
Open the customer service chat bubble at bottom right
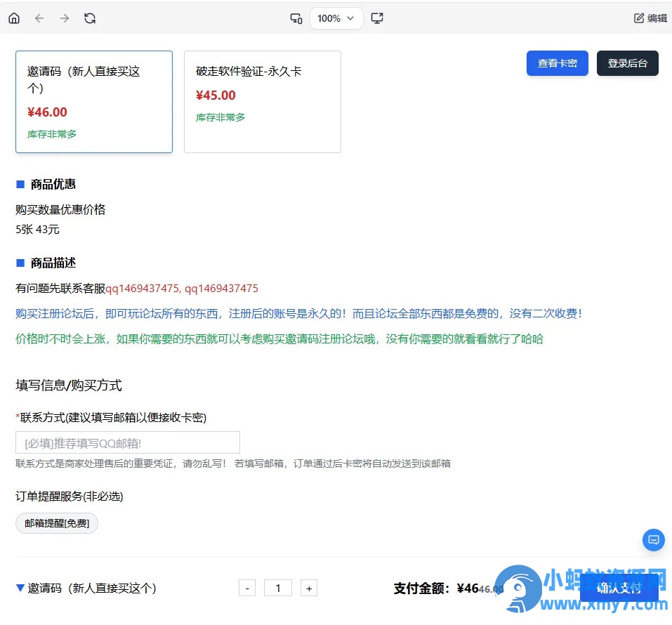653,539
